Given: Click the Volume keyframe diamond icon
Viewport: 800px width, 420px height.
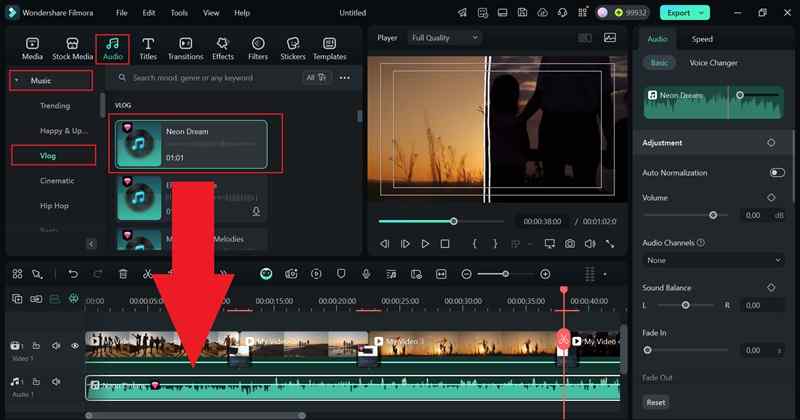Looking at the screenshot, I should pos(771,197).
